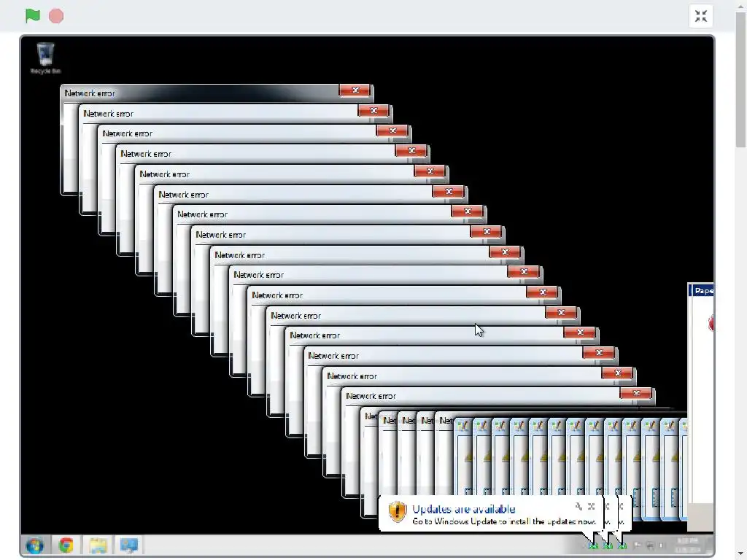Read 'Go to Windows Update to install the updates now.'

click(x=503, y=521)
